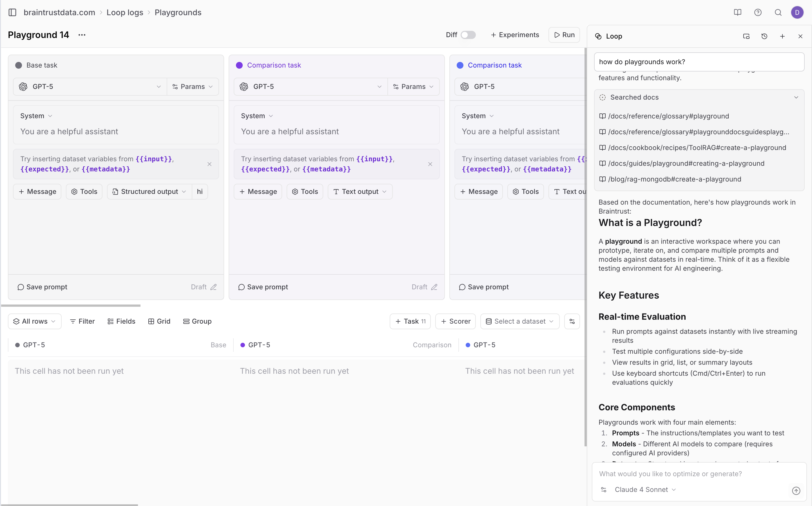Image resolution: width=812 pixels, height=506 pixels.
Task: Open the Loop logs breadcrumb
Action: pos(125,12)
